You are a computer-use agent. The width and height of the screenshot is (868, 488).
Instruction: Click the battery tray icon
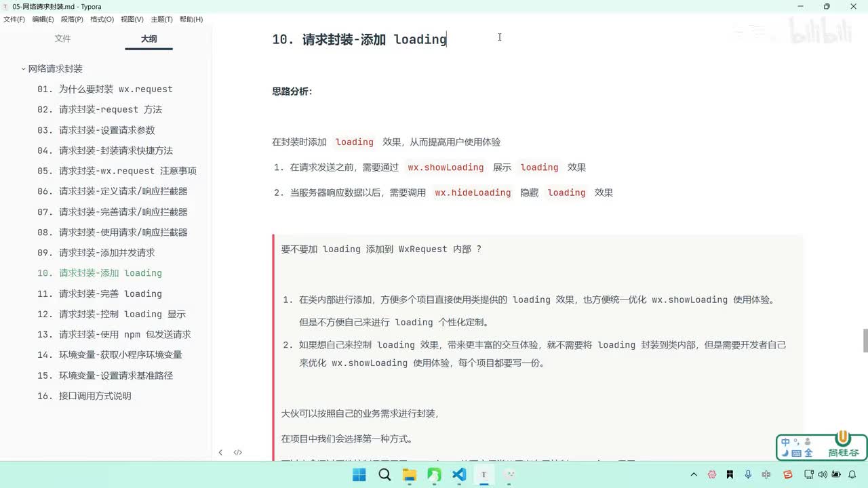pyautogui.click(x=836, y=474)
